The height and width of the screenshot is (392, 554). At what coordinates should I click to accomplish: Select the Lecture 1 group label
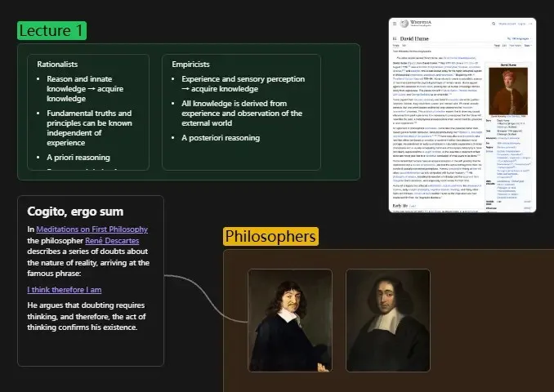52,30
